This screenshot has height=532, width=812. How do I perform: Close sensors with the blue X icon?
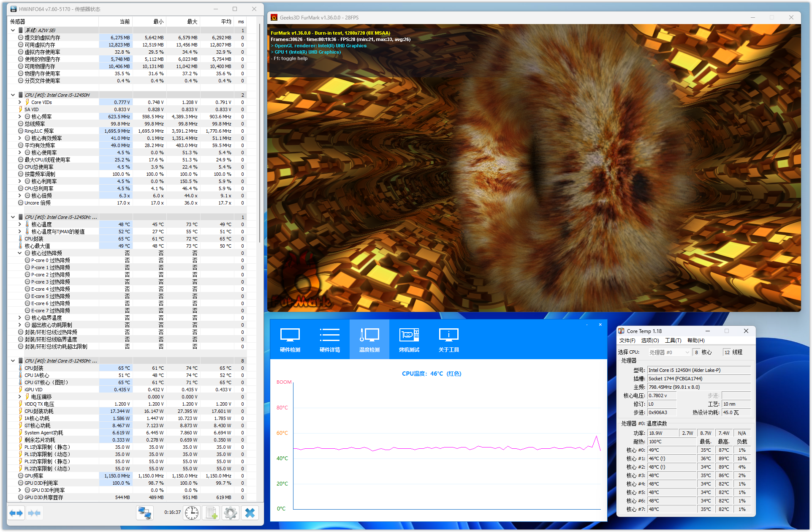250,513
